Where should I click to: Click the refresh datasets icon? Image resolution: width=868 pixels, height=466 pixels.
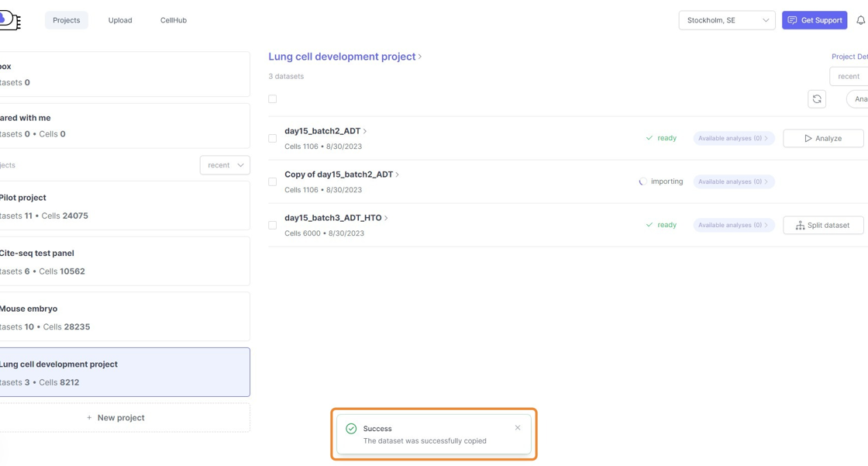(x=817, y=99)
